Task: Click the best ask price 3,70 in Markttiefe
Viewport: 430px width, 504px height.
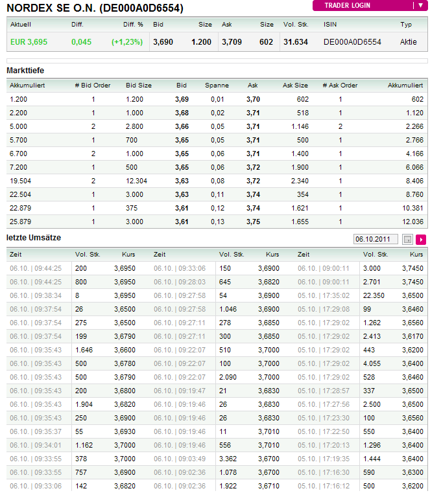Action: click(x=253, y=99)
